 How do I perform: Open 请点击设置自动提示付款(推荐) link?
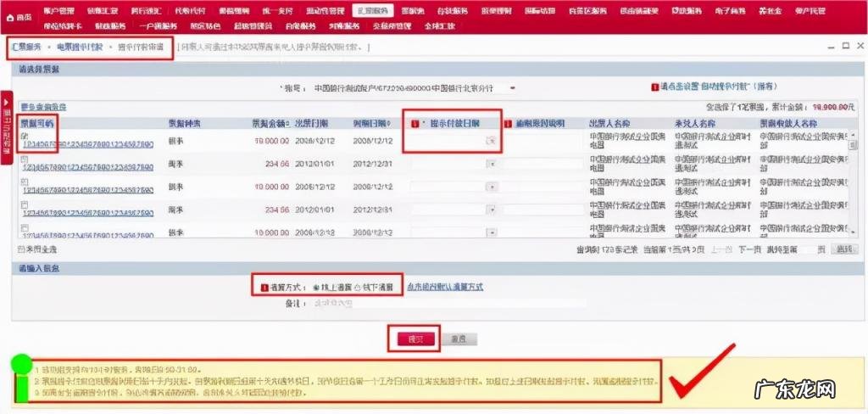click(720, 87)
